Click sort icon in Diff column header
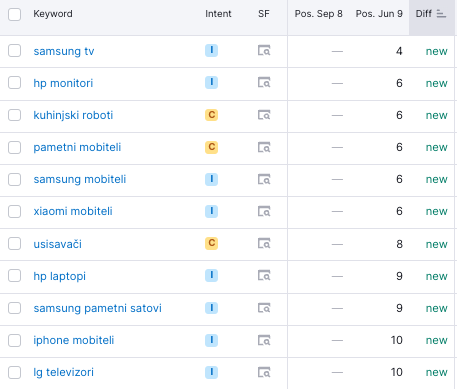The image size is (457, 389). tap(441, 14)
